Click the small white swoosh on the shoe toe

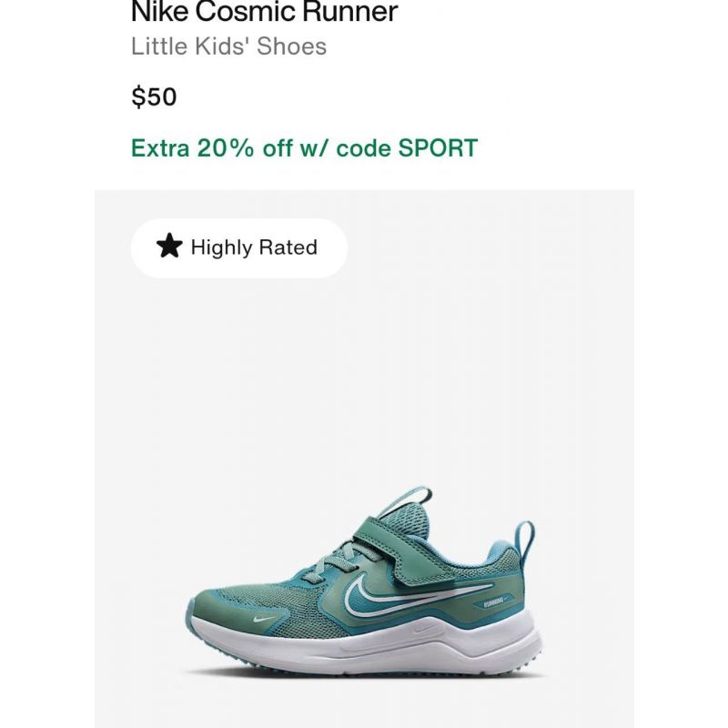click(x=263, y=618)
